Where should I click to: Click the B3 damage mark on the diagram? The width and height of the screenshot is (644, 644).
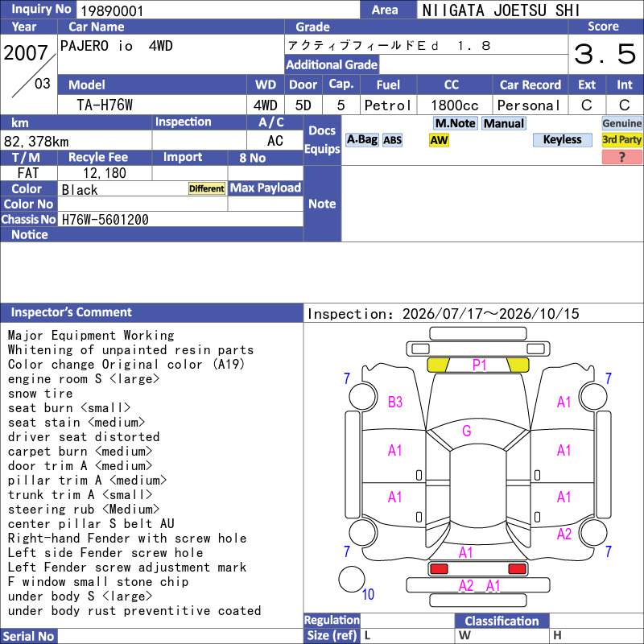pyautogui.click(x=395, y=402)
